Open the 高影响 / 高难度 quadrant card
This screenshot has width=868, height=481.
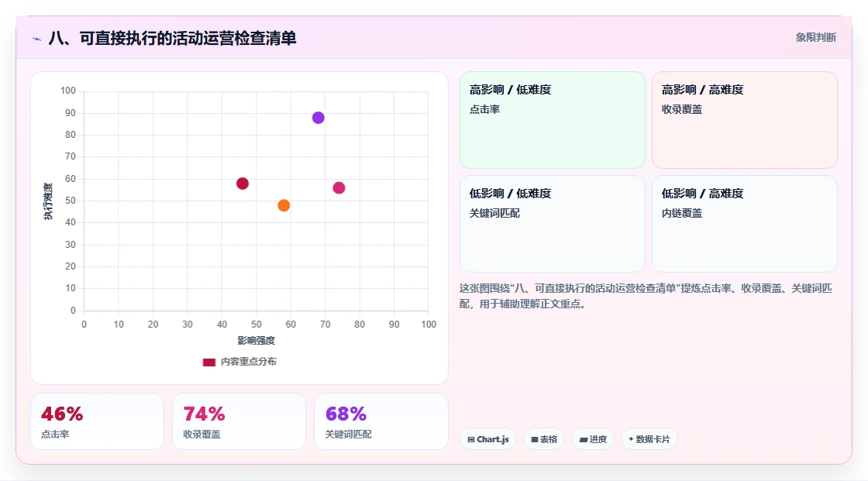point(745,120)
